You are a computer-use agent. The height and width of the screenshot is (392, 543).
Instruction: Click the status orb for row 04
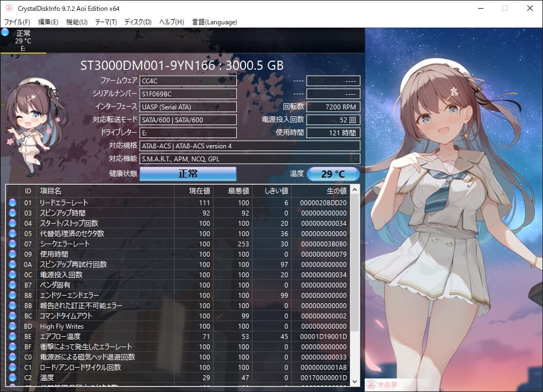tap(12, 223)
